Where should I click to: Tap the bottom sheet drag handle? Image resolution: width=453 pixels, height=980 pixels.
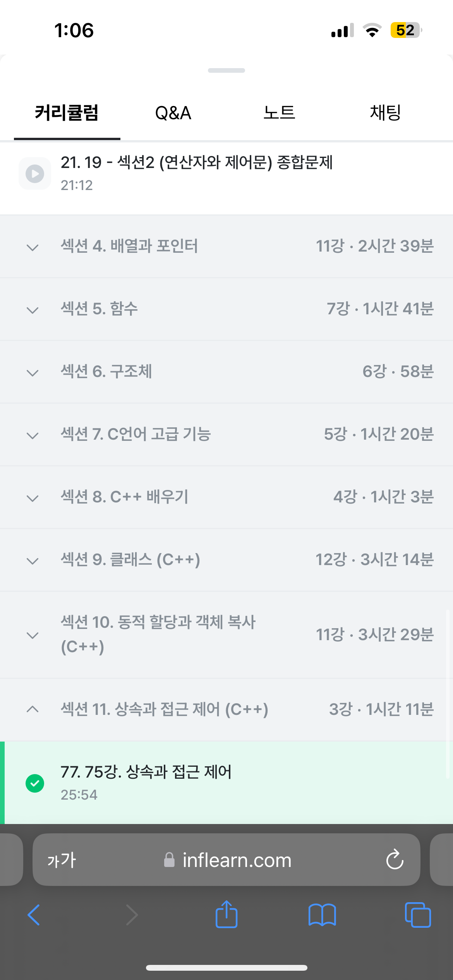tap(226, 70)
